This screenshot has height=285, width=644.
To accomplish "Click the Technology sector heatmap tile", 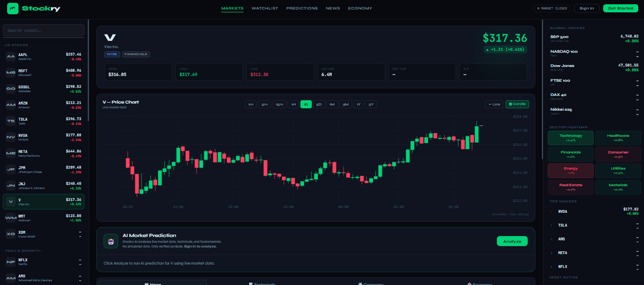I will [570, 138].
